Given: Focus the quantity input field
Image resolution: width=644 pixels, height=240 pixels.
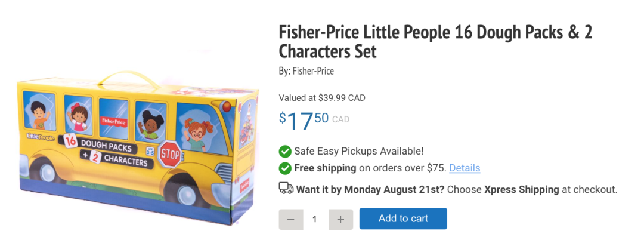Looking at the screenshot, I should [315, 219].
